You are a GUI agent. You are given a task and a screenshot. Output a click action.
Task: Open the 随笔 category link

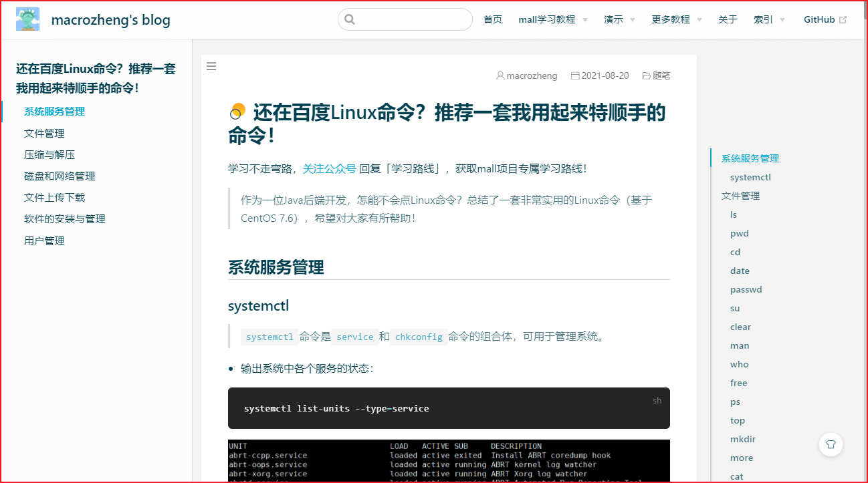pos(661,75)
